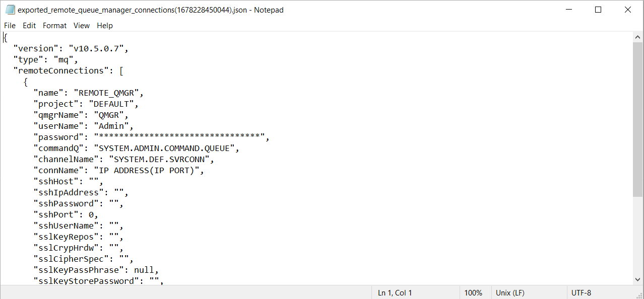Click the Notepad app icon in title bar
Image resolution: width=644 pixels, height=299 pixels.
point(10,10)
